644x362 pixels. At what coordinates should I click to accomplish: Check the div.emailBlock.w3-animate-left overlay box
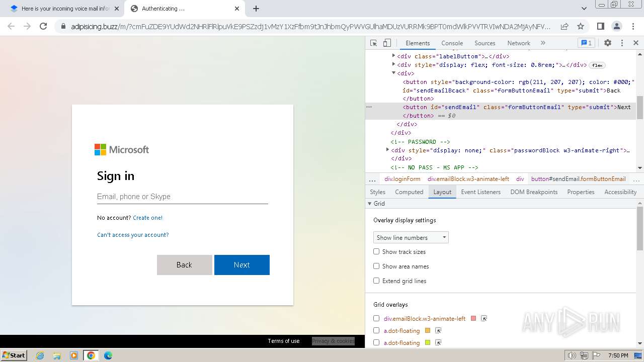pyautogui.click(x=376, y=318)
